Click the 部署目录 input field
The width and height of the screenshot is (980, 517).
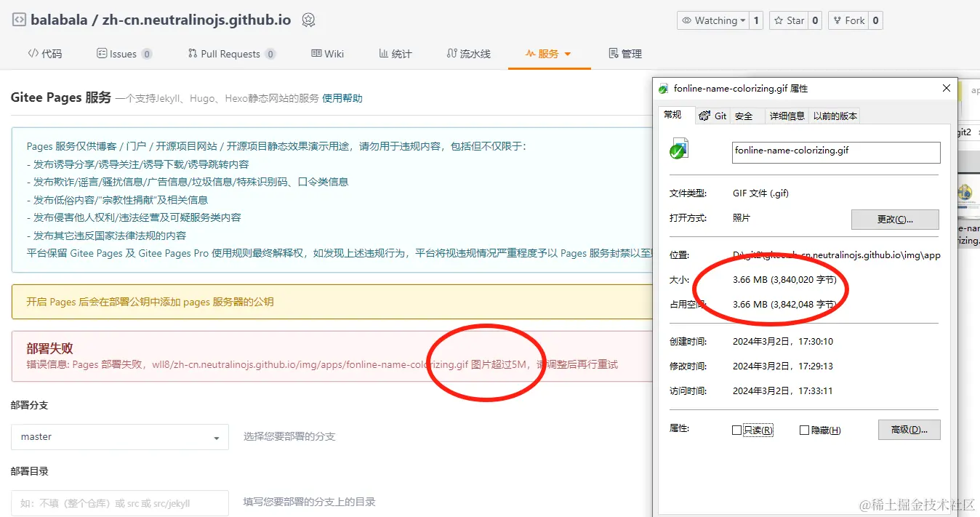pos(120,503)
